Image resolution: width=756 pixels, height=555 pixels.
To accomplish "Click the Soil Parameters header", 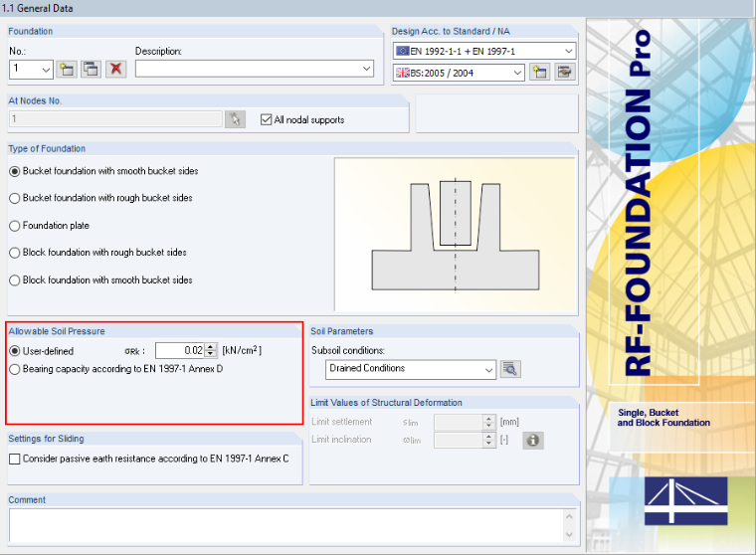I will [x=342, y=331].
